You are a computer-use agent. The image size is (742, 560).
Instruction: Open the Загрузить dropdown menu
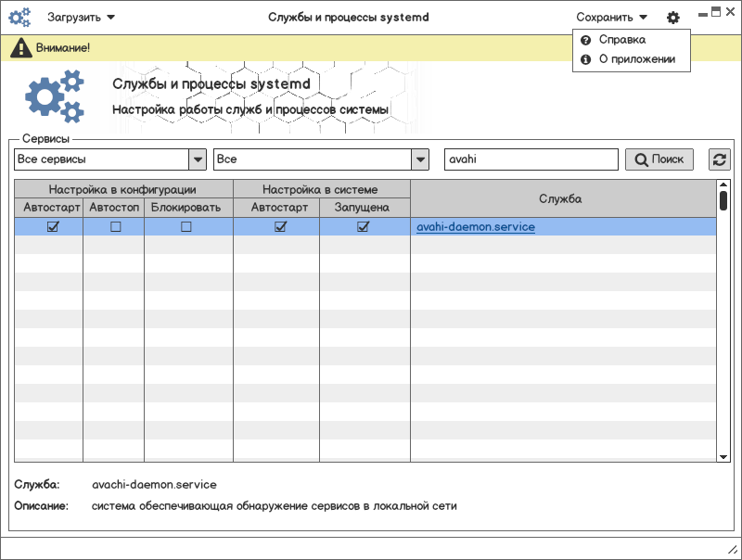81,17
